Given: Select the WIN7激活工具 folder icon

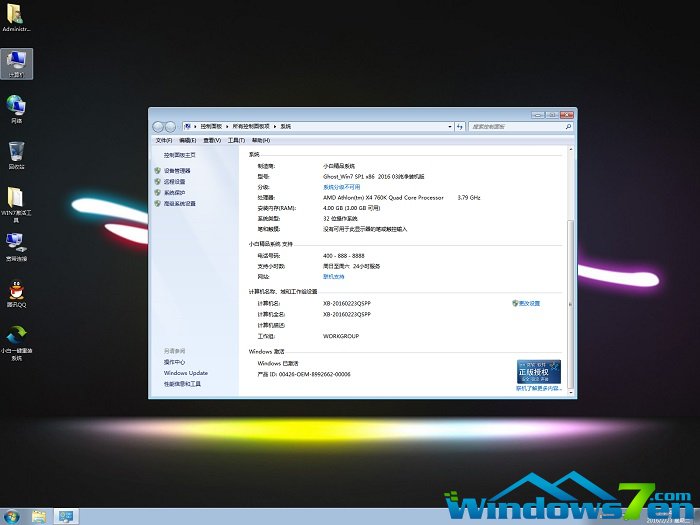Looking at the screenshot, I should pyautogui.click(x=16, y=204).
